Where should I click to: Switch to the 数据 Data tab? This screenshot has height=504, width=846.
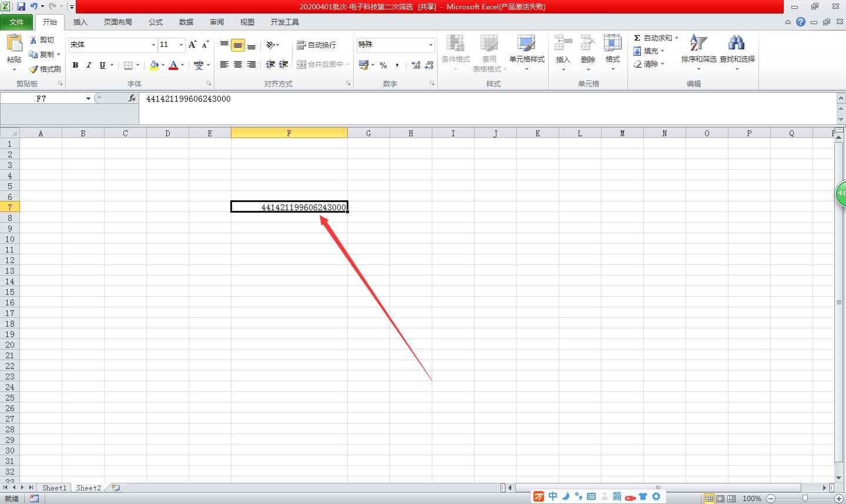(x=186, y=22)
